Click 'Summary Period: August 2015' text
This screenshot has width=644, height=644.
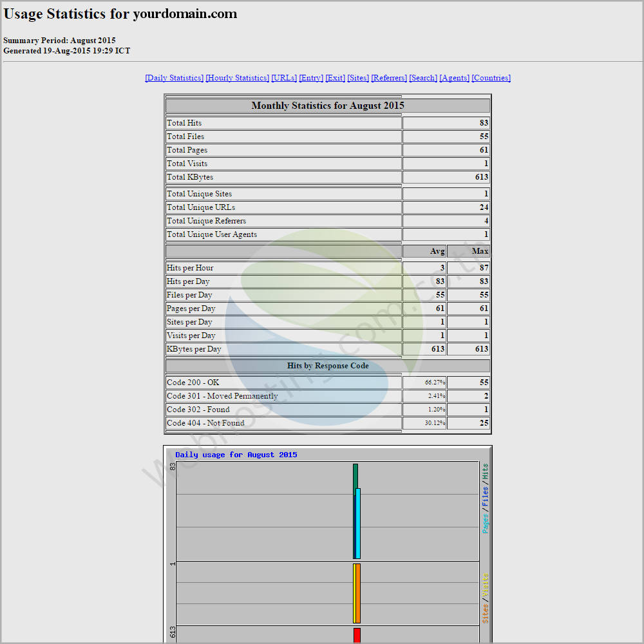coord(59,40)
